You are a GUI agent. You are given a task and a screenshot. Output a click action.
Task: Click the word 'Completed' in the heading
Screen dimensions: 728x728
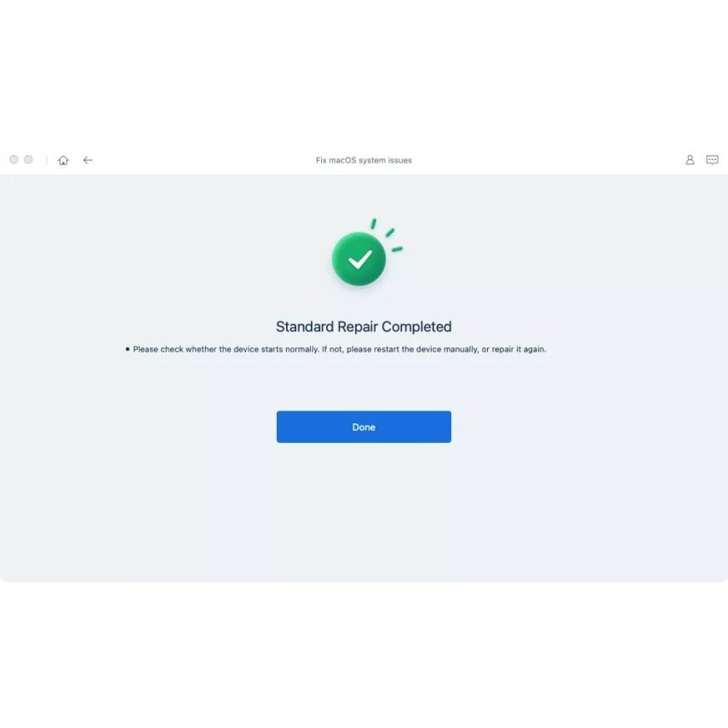416,327
